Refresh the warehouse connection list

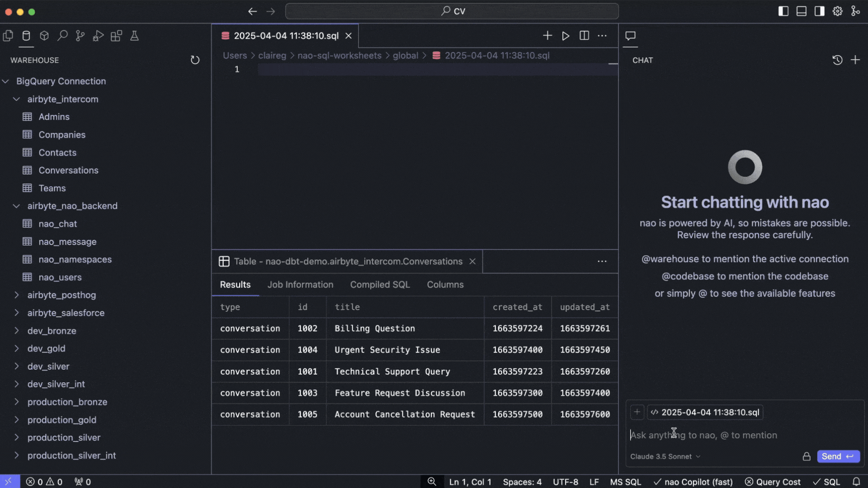[195, 60]
